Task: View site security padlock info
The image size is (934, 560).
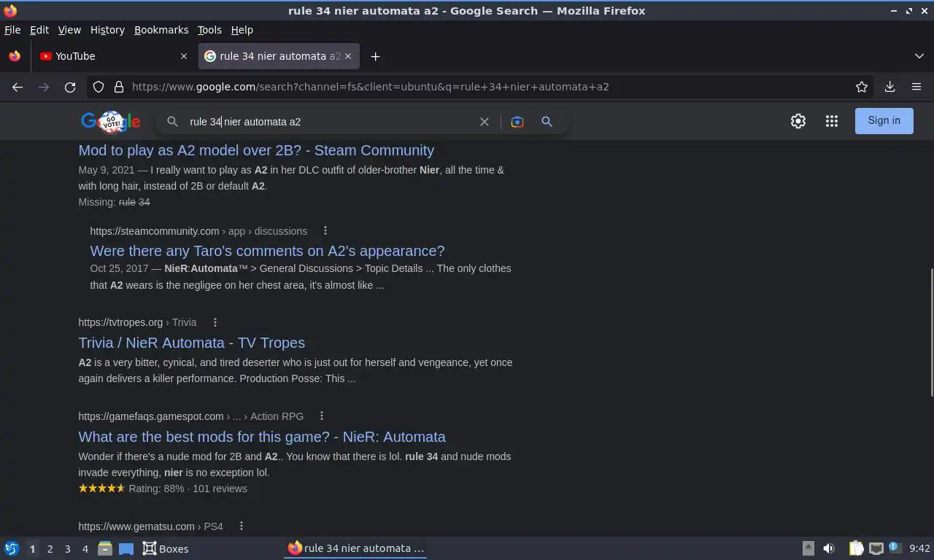Action: coord(119,87)
